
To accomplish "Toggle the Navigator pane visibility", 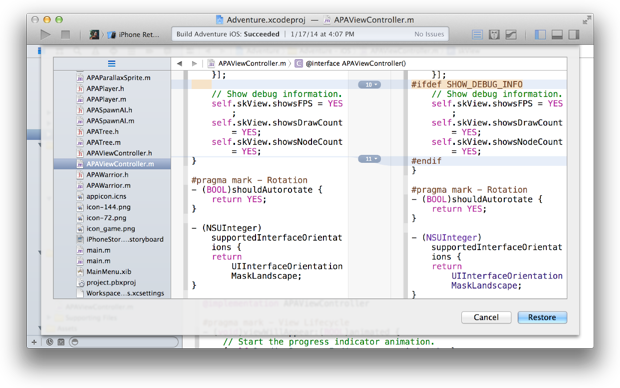I will click(x=540, y=34).
